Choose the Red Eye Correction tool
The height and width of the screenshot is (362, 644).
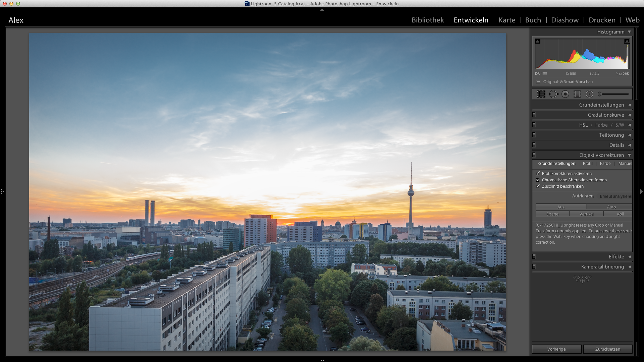click(x=566, y=94)
